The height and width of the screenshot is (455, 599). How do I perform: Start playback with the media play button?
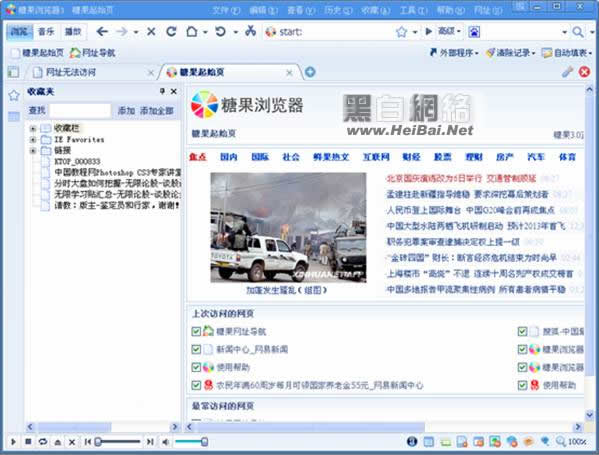(13, 442)
